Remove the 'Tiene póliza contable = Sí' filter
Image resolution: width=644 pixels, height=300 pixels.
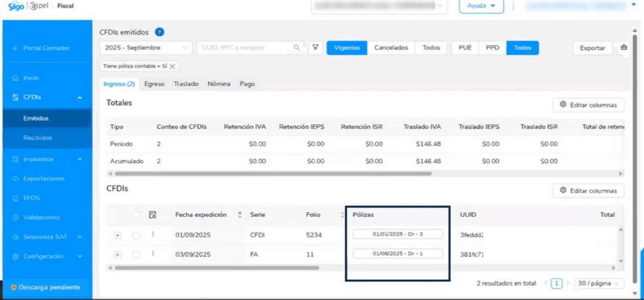[172, 66]
